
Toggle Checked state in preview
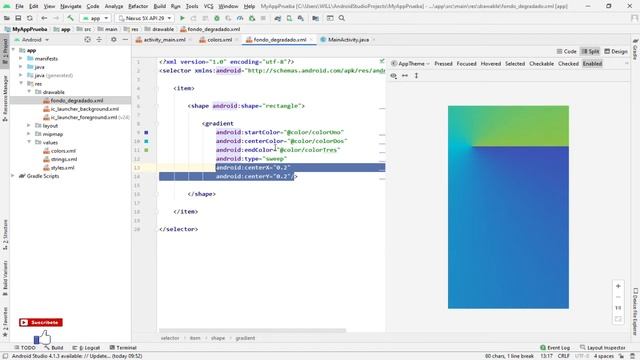(568, 64)
